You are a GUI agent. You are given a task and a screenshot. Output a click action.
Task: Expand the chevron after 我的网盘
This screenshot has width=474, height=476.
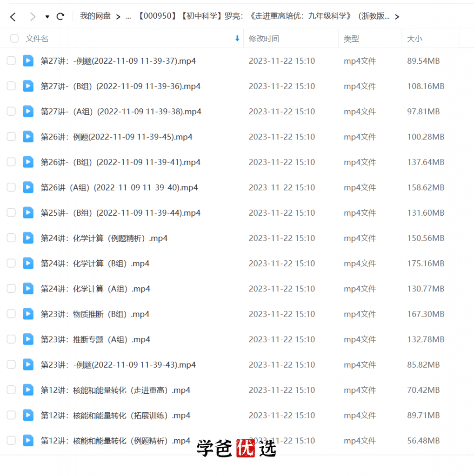pos(118,17)
